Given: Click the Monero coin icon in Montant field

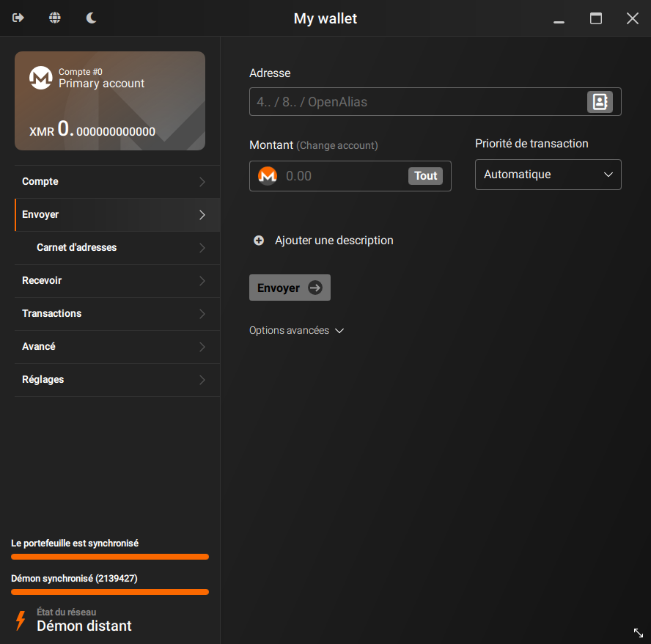Looking at the screenshot, I should click(x=268, y=175).
